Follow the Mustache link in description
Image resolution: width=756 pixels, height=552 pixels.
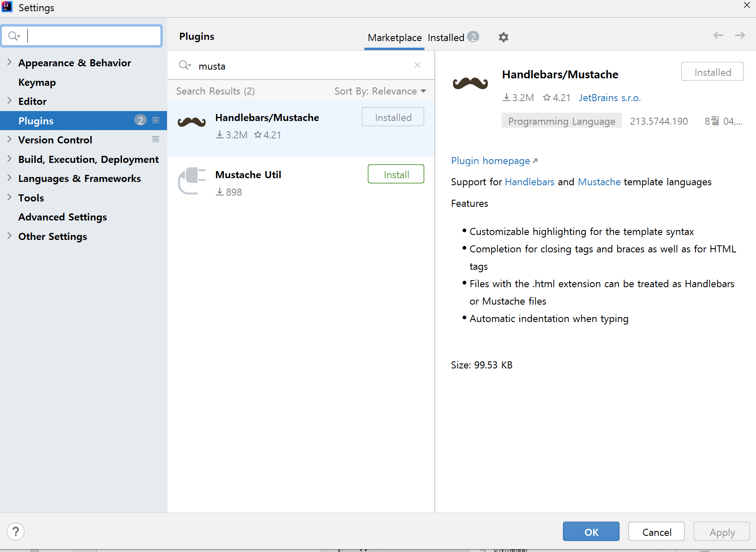(599, 182)
